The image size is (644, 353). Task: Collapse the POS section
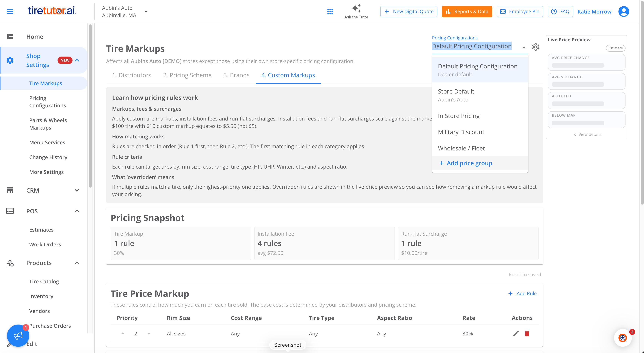77,211
